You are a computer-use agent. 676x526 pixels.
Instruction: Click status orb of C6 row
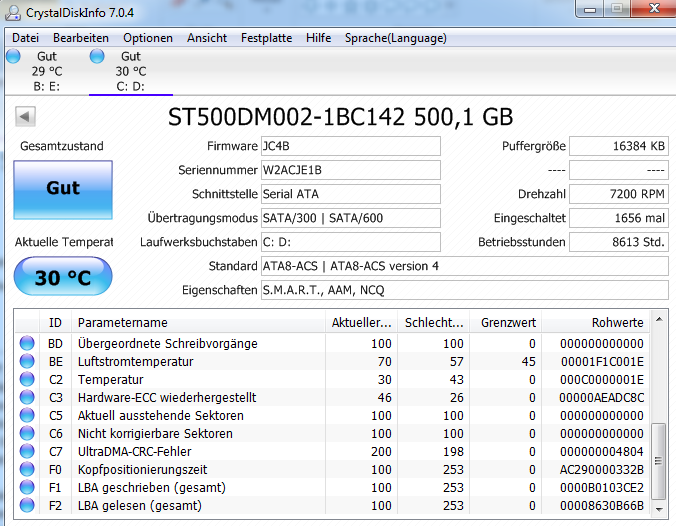coord(27,433)
